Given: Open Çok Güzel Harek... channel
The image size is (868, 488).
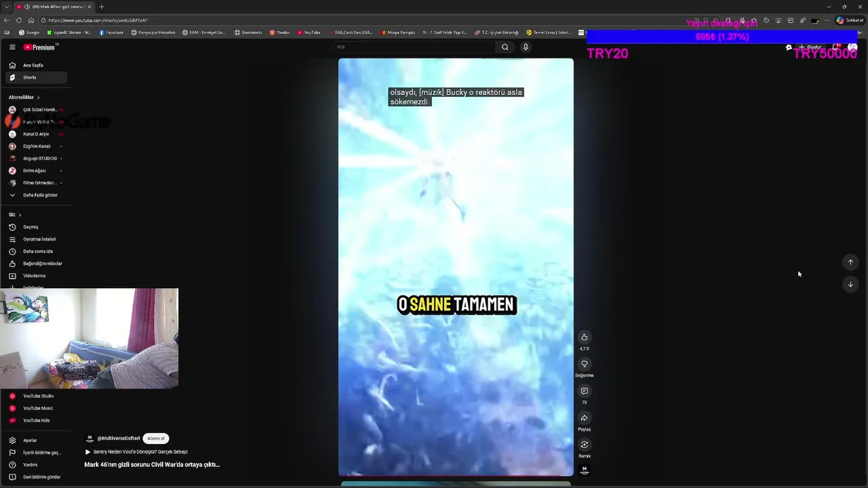Looking at the screenshot, I should click(35, 109).
